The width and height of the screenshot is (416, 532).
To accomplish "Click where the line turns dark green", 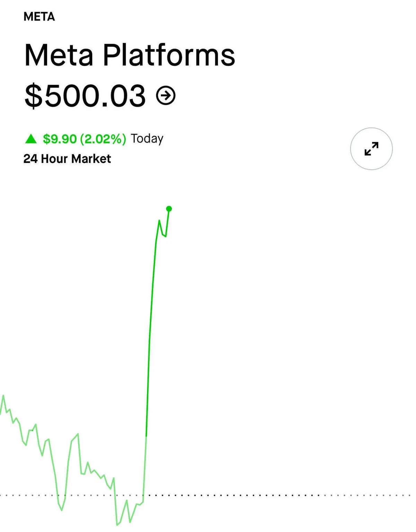I will tap(146, 436).
